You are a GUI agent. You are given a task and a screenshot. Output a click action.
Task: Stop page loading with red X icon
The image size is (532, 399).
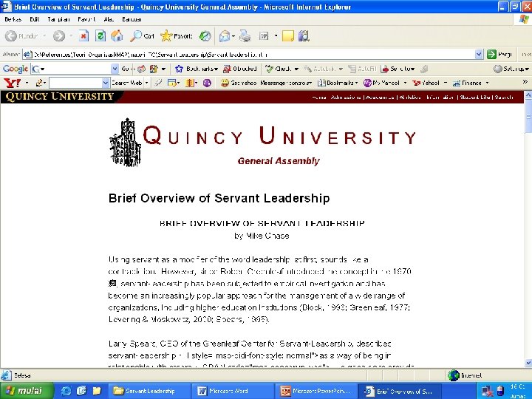point(83,36)
